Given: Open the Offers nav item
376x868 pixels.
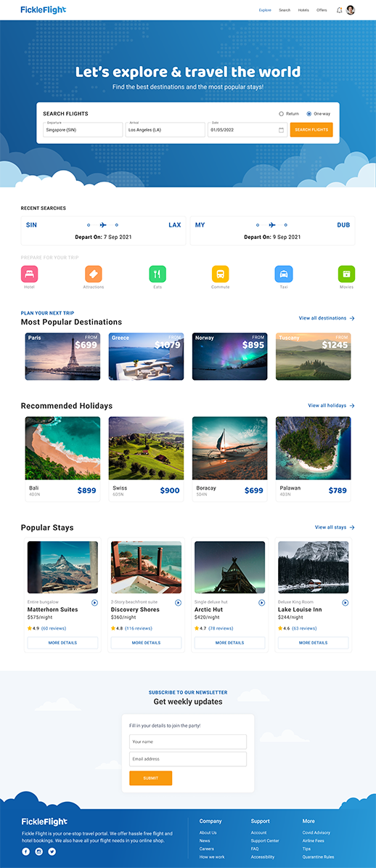Looking at the screenshot, I should [322, 10].
